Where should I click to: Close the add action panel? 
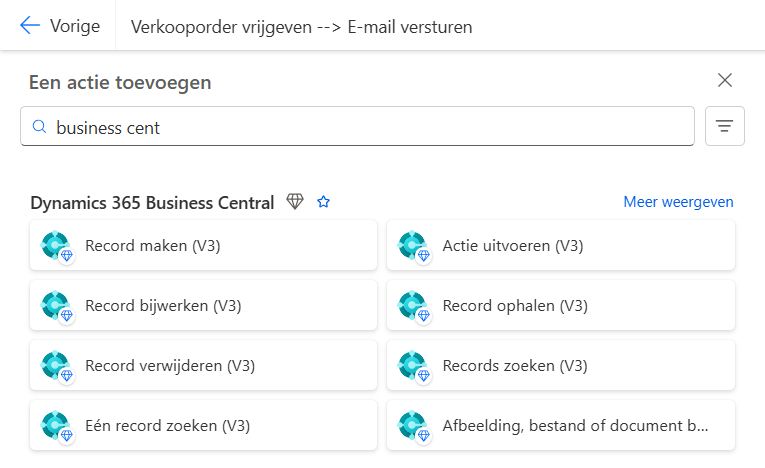(725, 81)
